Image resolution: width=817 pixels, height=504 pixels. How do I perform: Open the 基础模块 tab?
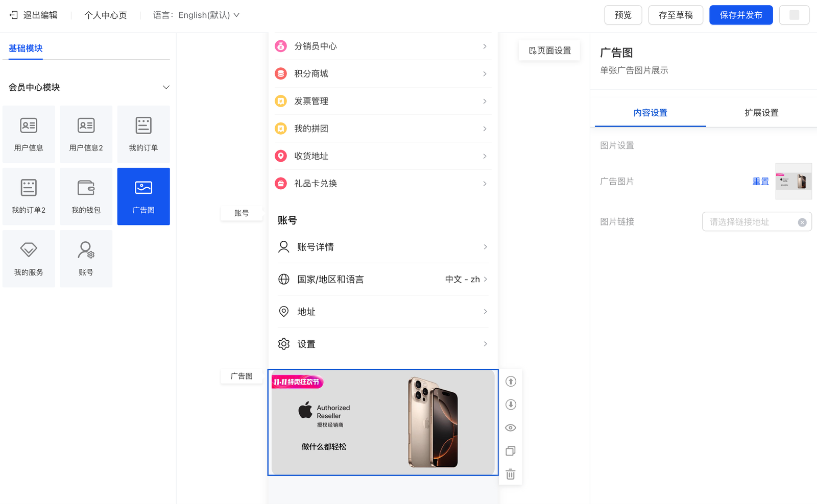click(x=26, y=48)
